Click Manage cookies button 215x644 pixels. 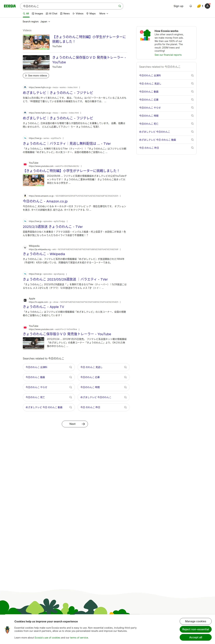point(196,621)
